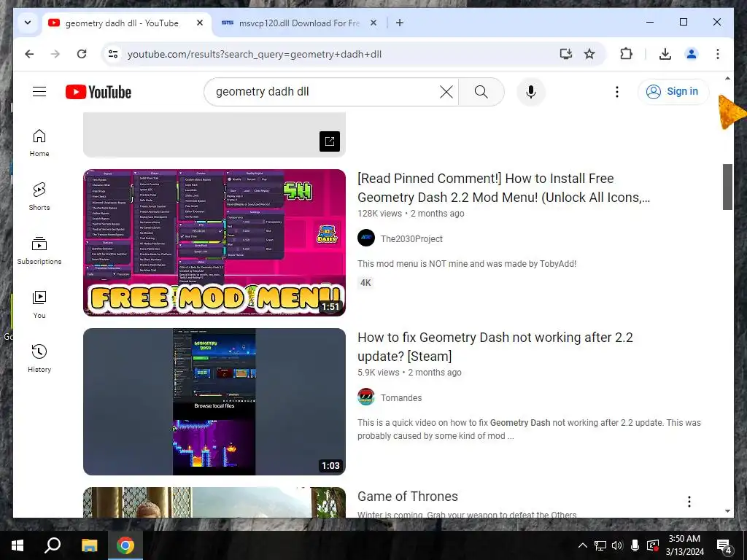Viewport: 747px width, 560px height.
Task: Go to the YouTube logo home link
Action: [98, 92]
